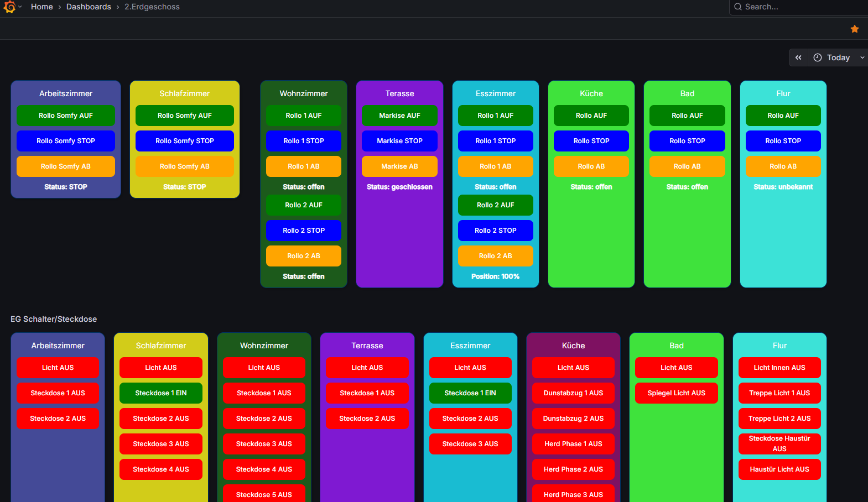This screenshot has width=868, height=502.
Task: Mark dashboard as favorite with star icon
Action: click(854, 29)
